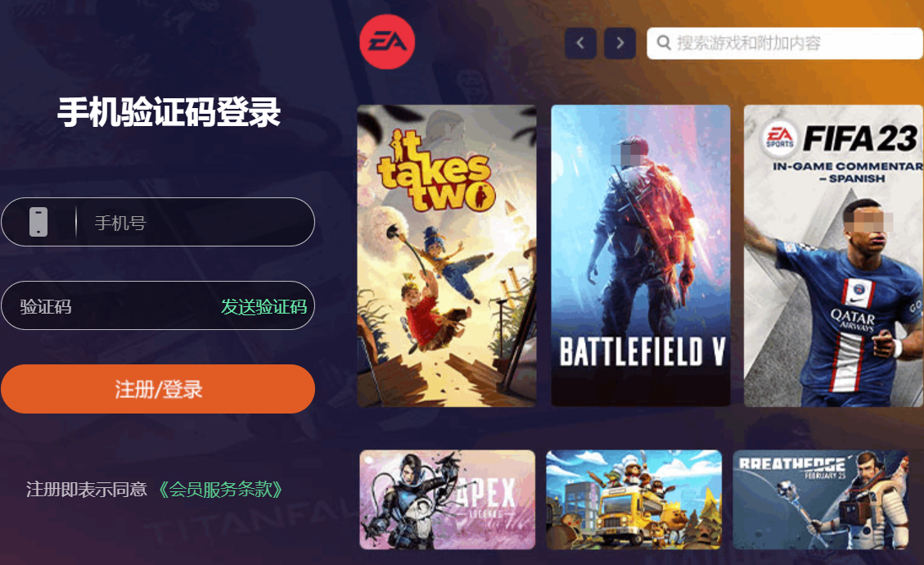Select the Breathedge astronaut banner
The image size is (924, 565).
(x=820, y=499)
